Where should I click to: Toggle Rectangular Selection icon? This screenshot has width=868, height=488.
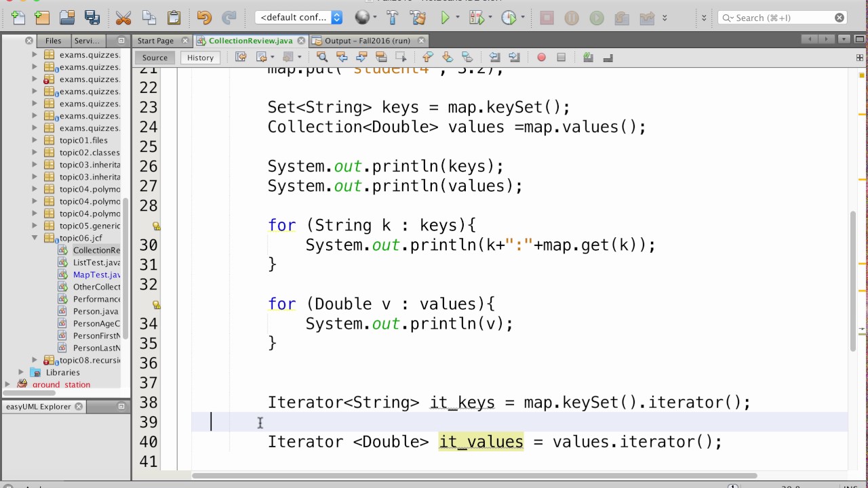401,58
